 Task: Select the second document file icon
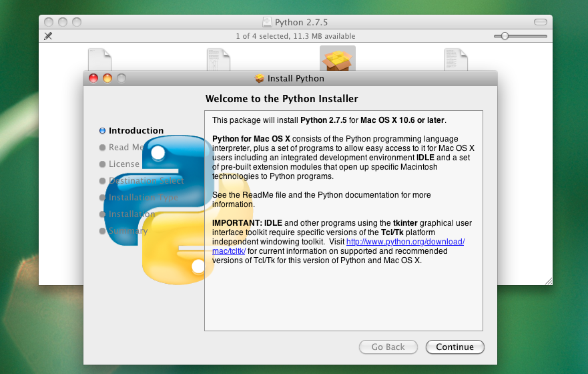[x=218, y=59]
